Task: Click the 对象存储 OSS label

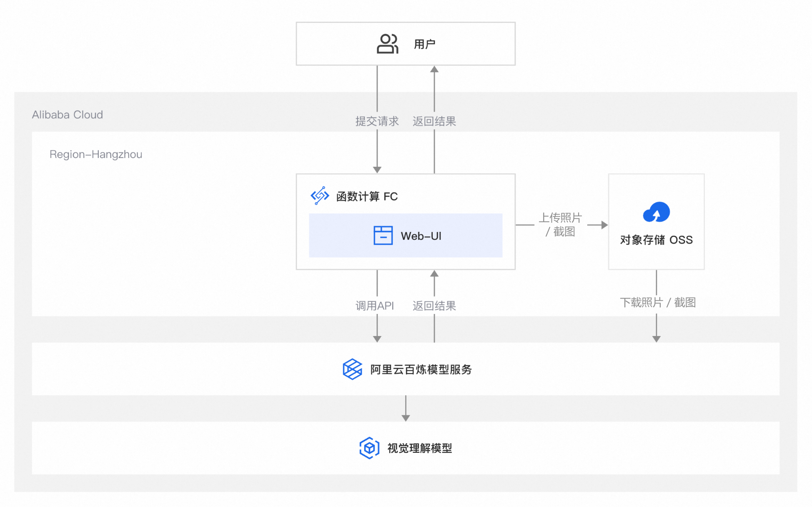Action: (x=656, y=240)
